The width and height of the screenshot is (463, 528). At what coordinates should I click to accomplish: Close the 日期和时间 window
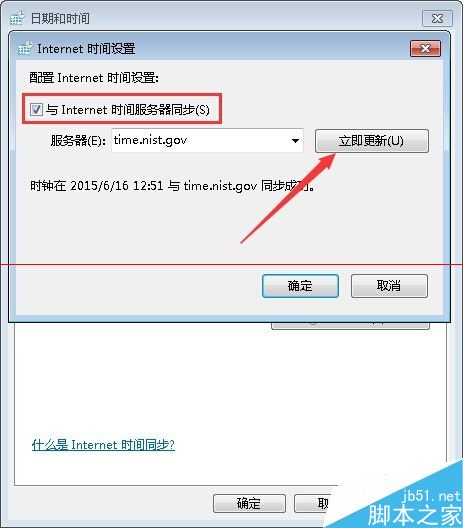[x=437, y=18]
